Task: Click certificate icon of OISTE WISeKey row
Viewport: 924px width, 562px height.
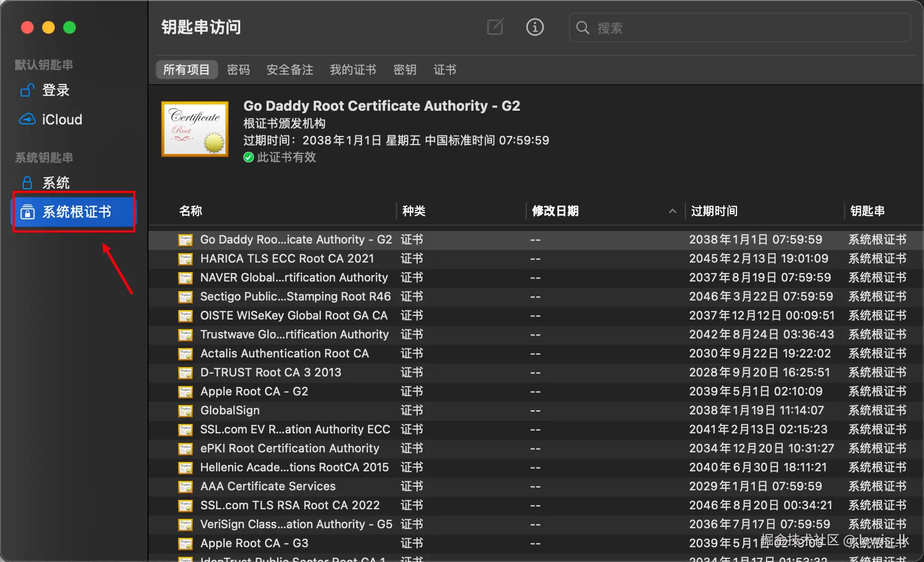Action: [185, 316]
